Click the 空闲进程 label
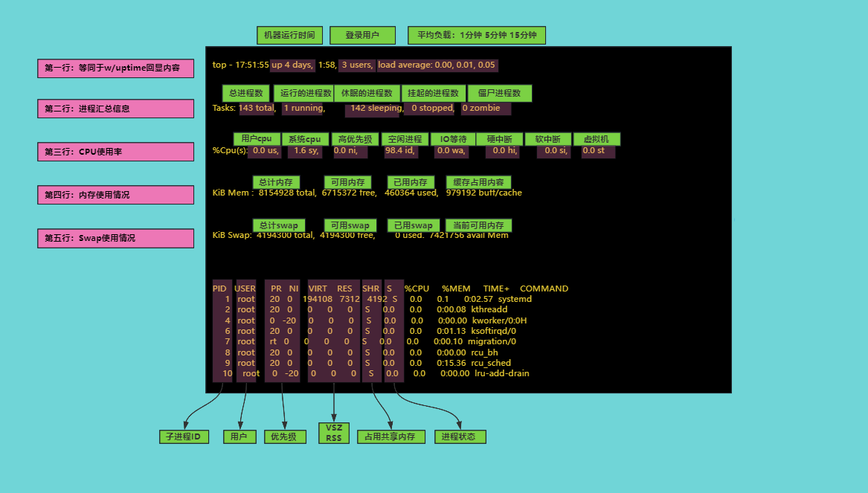The width and height of the screenshot is (868, 493). tap(405, 139)
